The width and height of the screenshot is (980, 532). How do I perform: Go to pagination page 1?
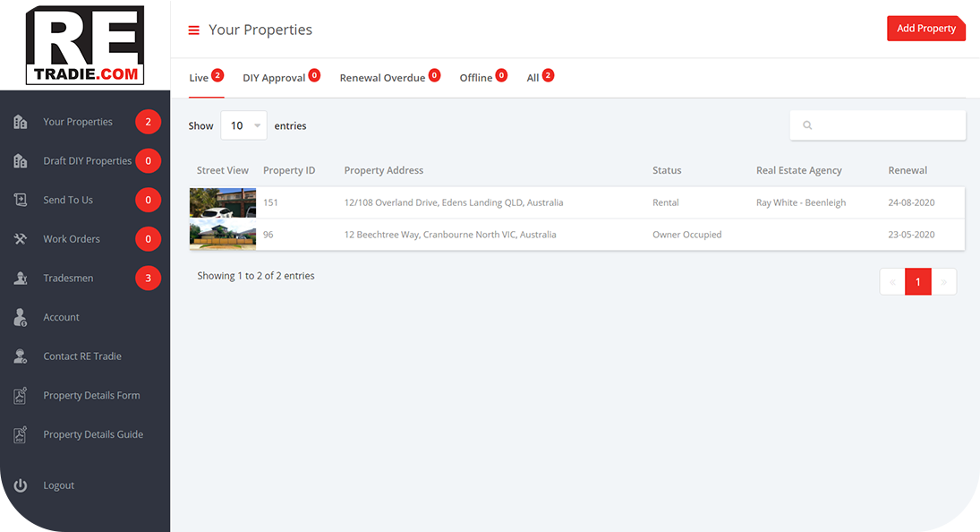[x=917, y=282]
